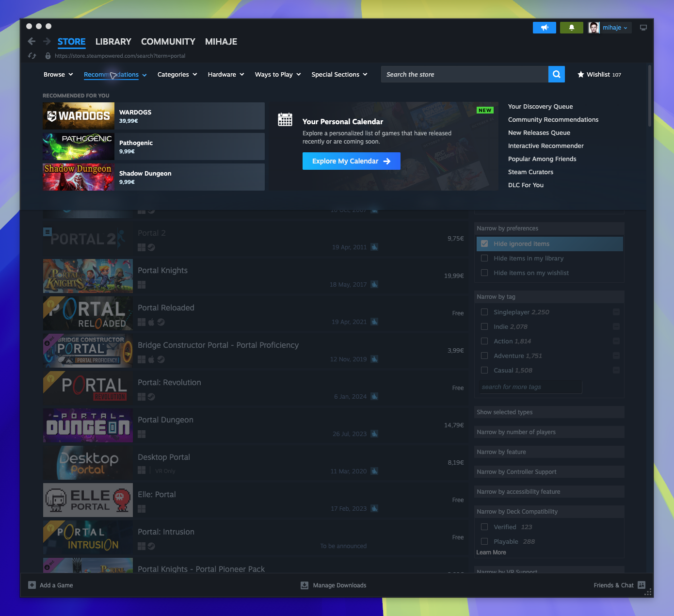The height and width of the screenshot is (616, 674).
Task: Click the magnifier search button
Action: pos(557,74)
